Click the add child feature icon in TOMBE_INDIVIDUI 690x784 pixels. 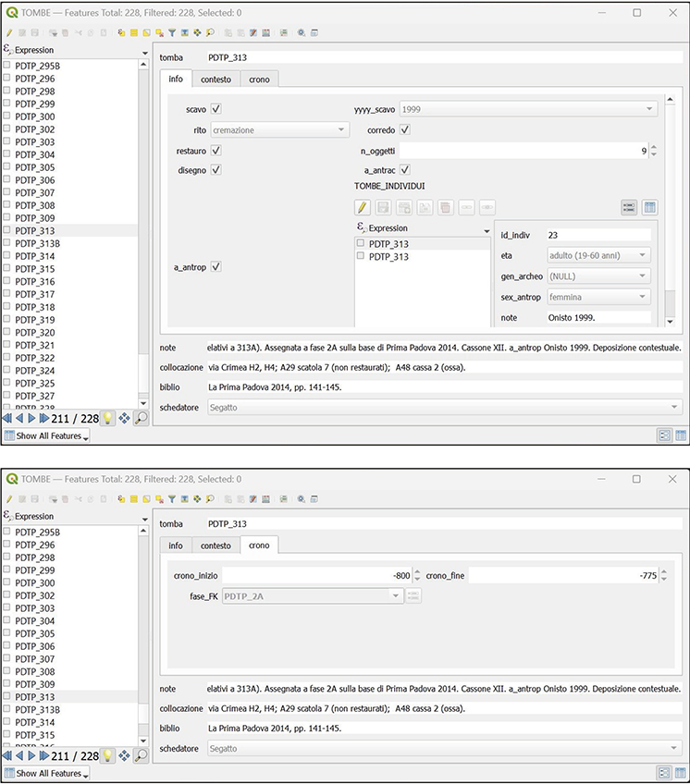[404, 208]
